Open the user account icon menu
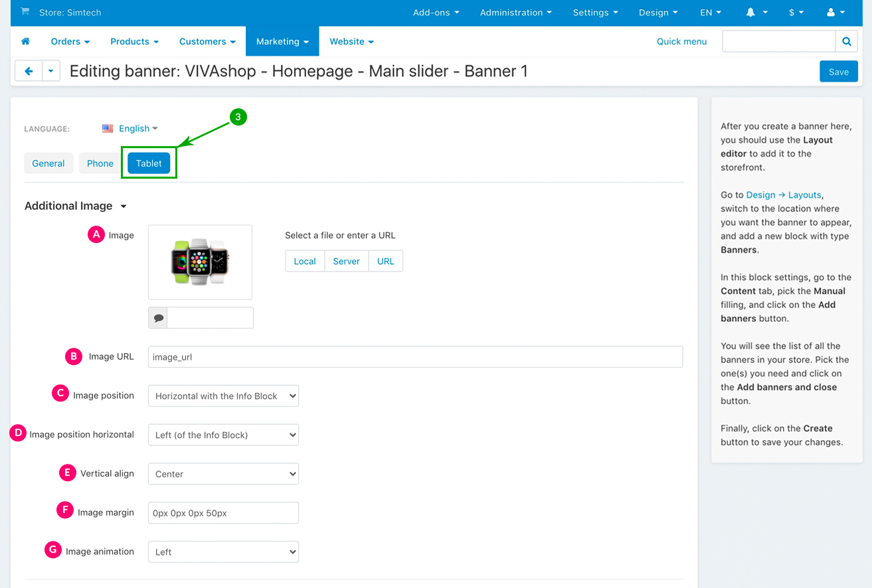 pos(835,13)
